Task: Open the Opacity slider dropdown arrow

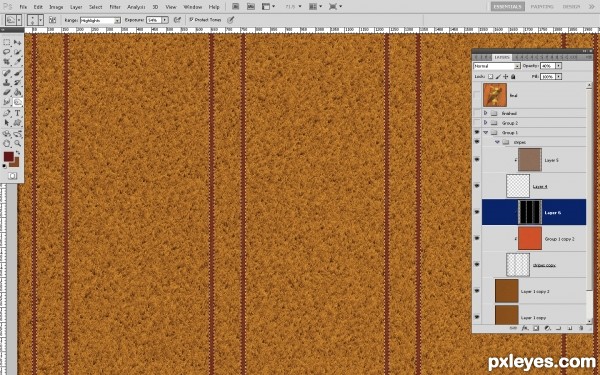Action: [558, 66]
